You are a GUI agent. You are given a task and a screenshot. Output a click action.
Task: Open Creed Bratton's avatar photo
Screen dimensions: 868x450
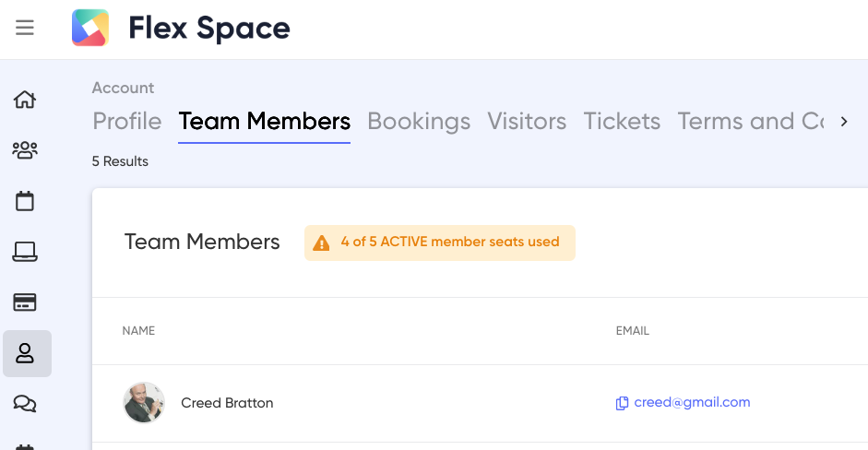click(144, 402)
